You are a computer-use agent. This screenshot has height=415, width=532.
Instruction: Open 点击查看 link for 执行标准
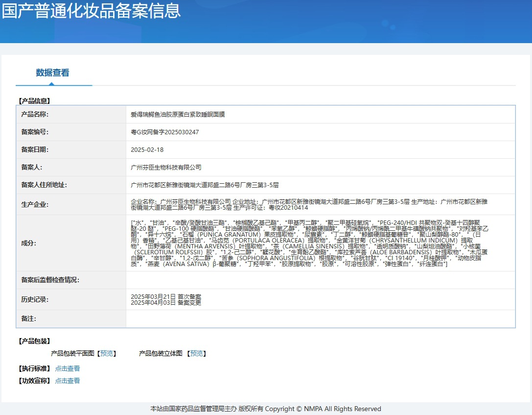[68, 368]
